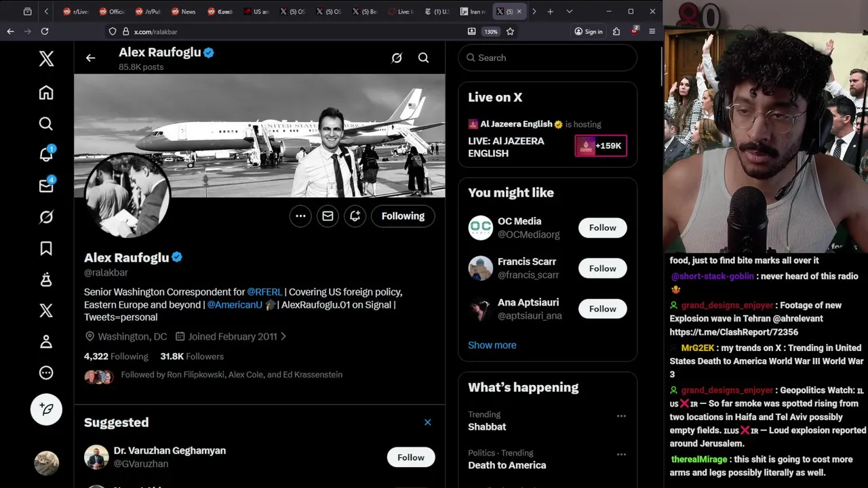Click the X search input field
The height and width of the screenshot is (488, 868).
click(x=547, y=58)
